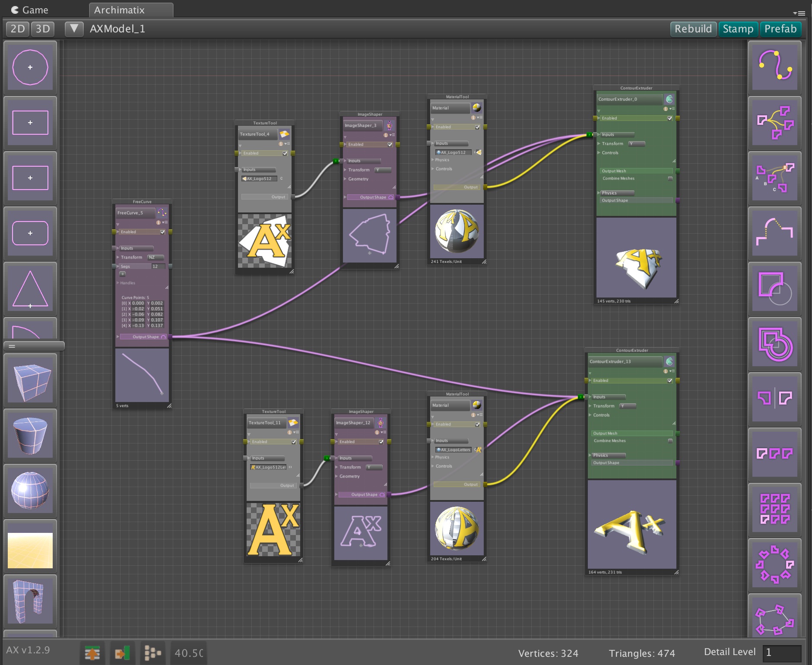
Task: Add the Cube mesh primitive
Action: pos(30,380)
